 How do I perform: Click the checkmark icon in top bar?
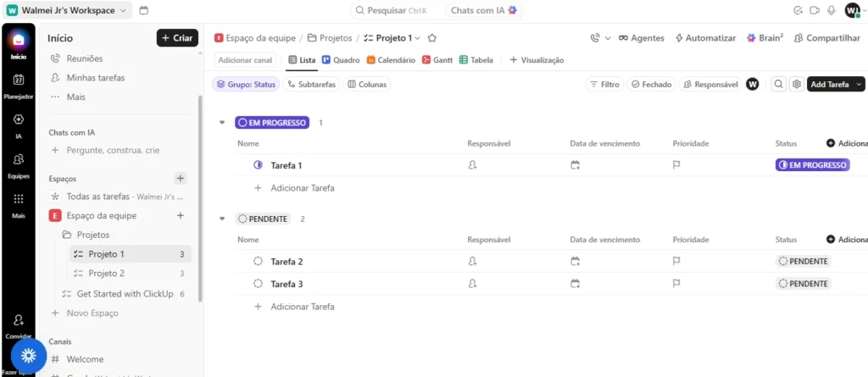[798, 10]
